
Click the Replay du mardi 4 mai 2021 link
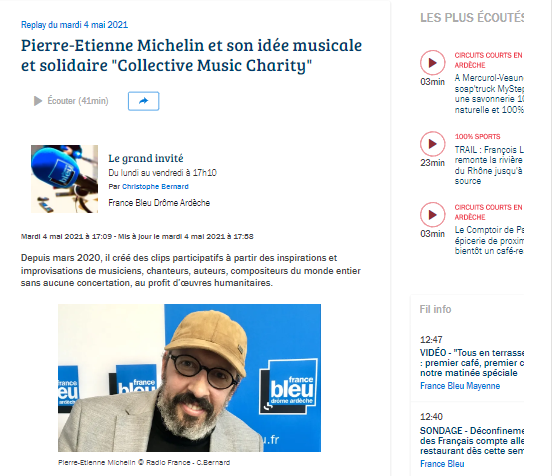tap(74, 25)
